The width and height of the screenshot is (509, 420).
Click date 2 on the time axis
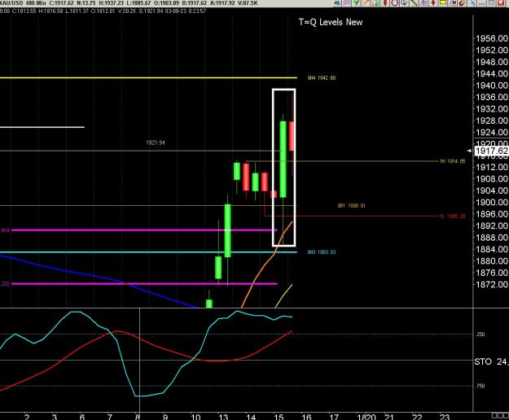(x=27, y=417)
